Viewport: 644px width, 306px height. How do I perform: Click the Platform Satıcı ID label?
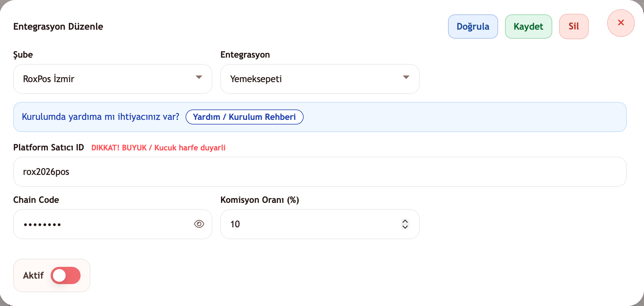pos(49,148)
